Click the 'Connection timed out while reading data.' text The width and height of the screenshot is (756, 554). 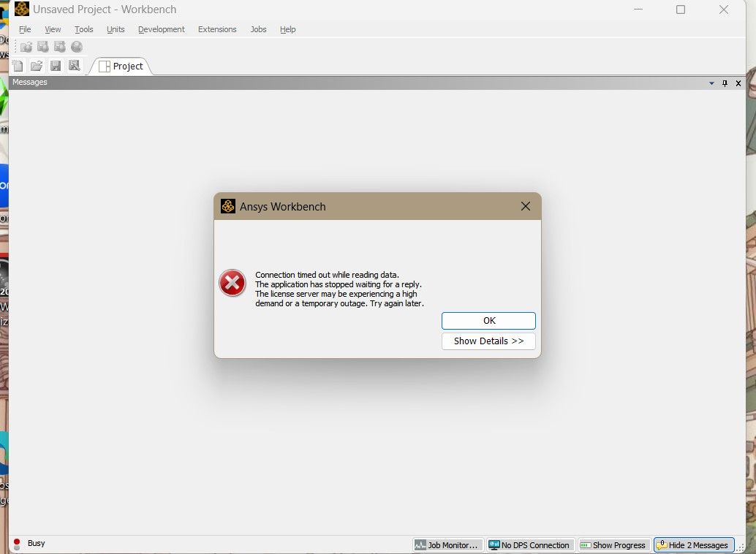[x=328, y=275]
